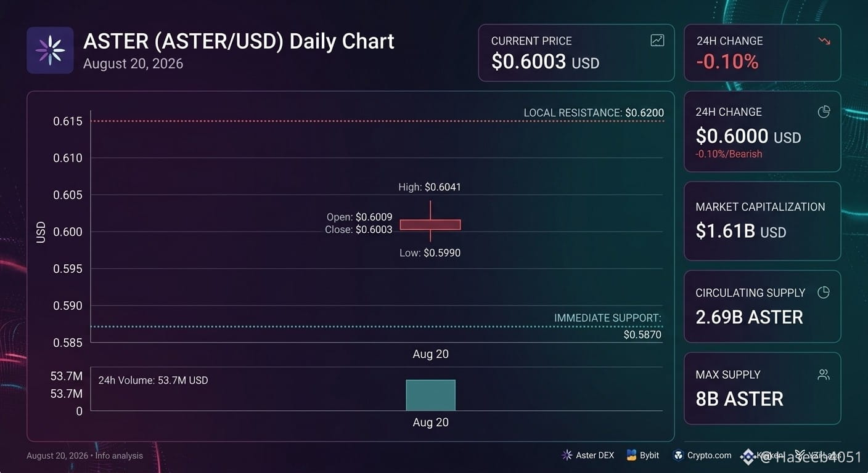Open the Aster DEX link

click(x=595, y=455)
